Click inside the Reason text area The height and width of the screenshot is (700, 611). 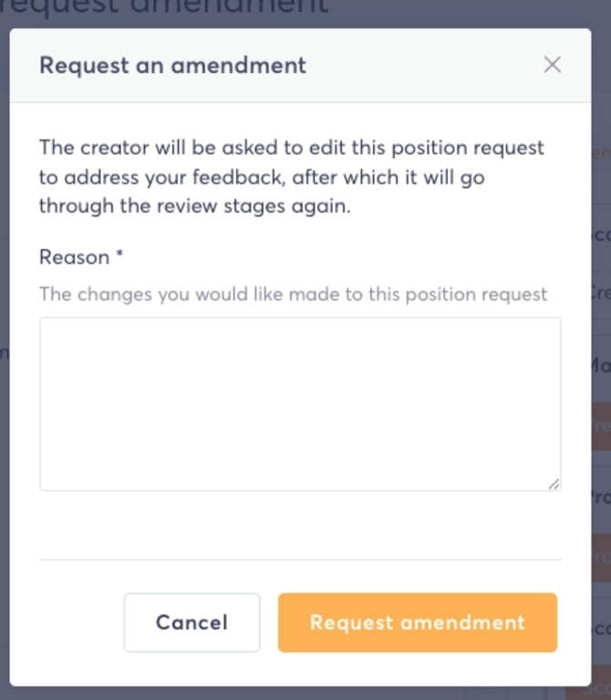pyautogui.click(x=300, y=404)
